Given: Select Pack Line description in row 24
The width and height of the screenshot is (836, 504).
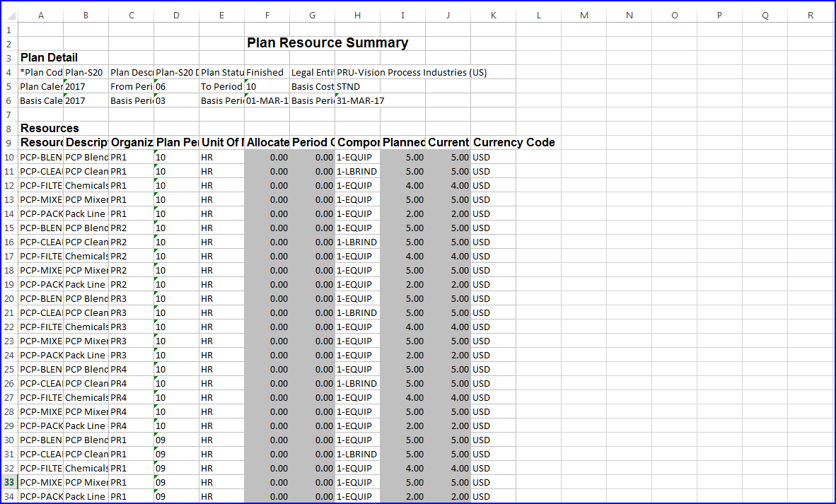Looking at the screenshot, I should click(86, 355).
